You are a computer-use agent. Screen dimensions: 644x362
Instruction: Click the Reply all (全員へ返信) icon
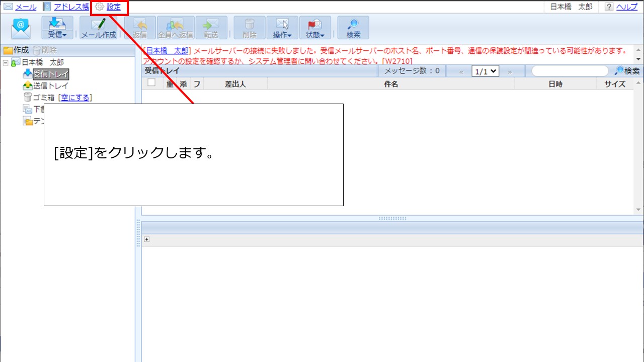tap(176, 28)
